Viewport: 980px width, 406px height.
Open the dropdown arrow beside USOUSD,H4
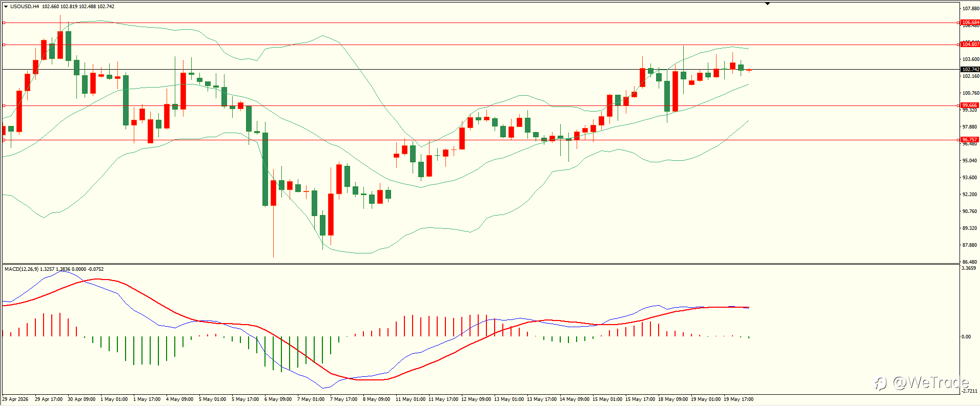click(6, 7)
